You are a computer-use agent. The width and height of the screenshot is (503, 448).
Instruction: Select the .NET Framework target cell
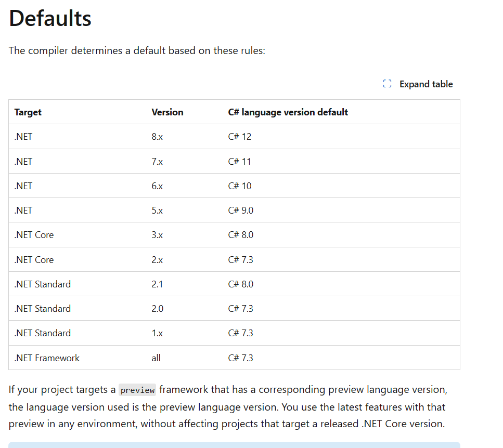click(47, 358)
